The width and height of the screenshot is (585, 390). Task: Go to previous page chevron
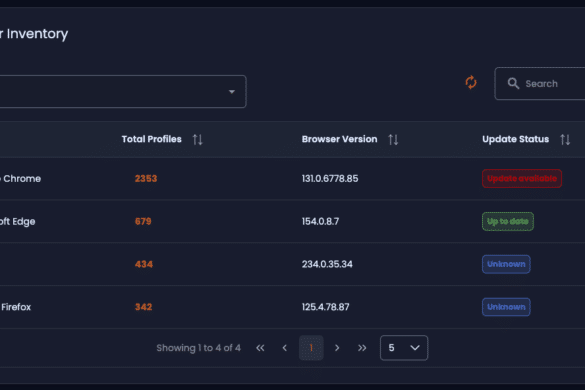pyautogui.click(x=285, y=348)
